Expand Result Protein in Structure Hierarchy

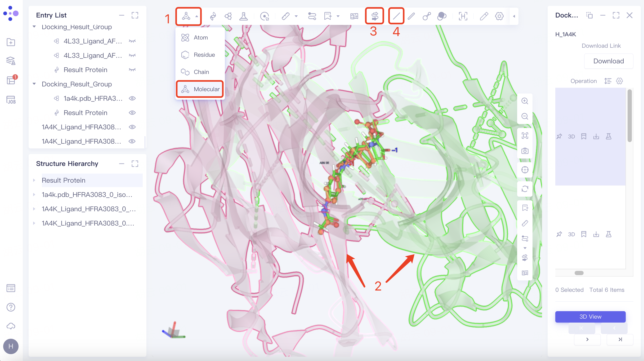coord(34,180)
